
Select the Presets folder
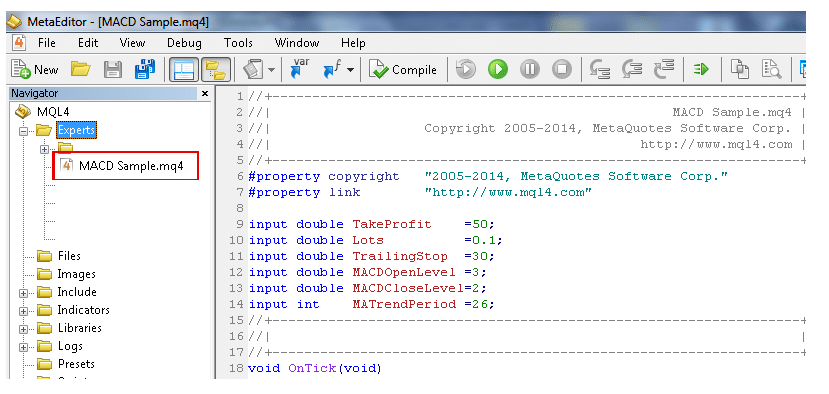coord(76,364)
